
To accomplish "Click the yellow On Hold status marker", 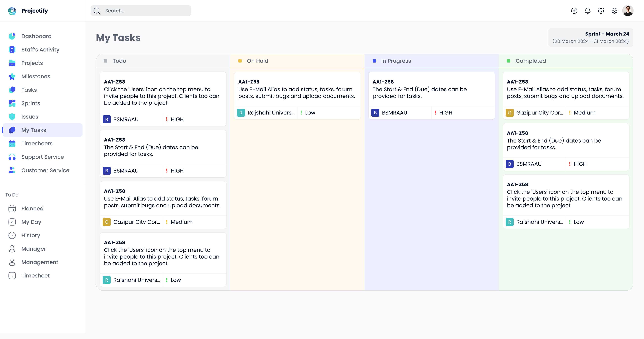I will [x=240, y=61].
